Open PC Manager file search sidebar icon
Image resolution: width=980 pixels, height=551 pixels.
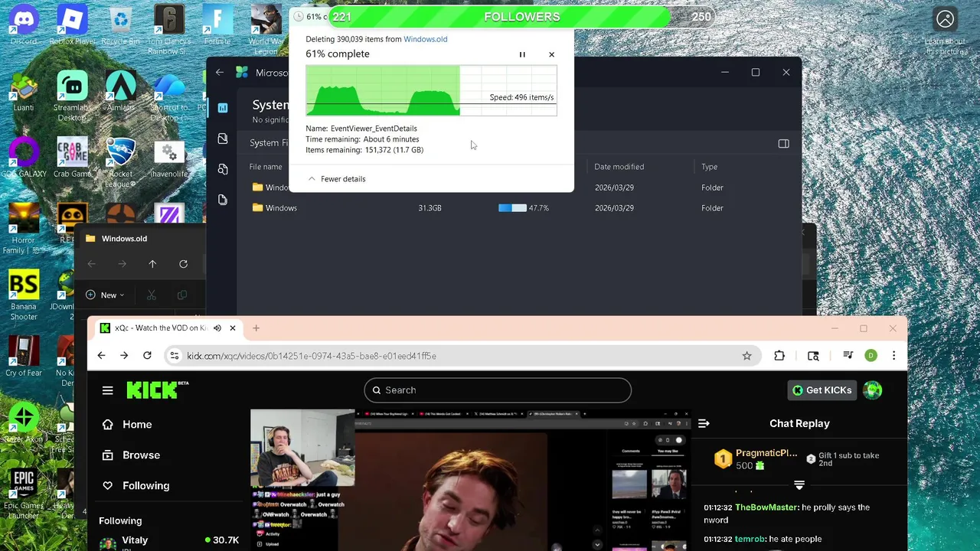pyautogui.click(x=223, y=169)
